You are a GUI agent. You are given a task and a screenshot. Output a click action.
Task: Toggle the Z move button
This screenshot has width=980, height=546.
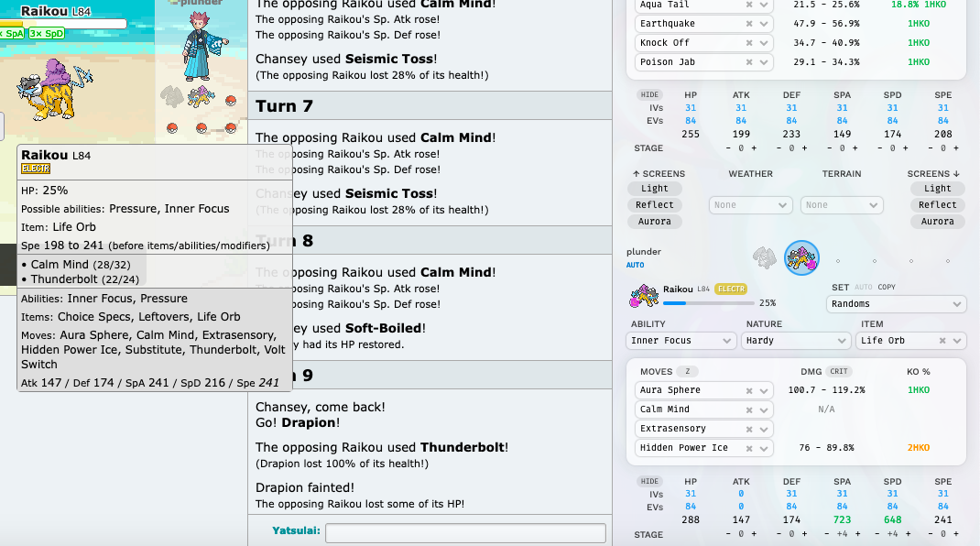687,372
